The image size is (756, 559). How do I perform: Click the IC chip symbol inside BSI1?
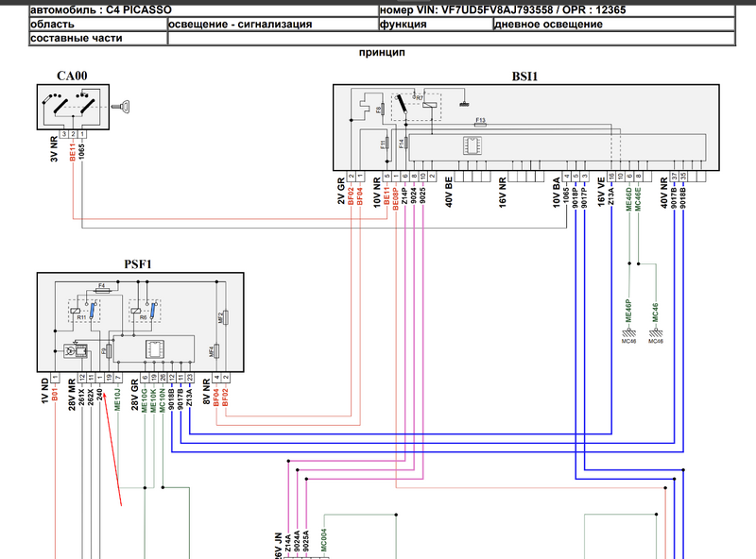click(472, 145)
